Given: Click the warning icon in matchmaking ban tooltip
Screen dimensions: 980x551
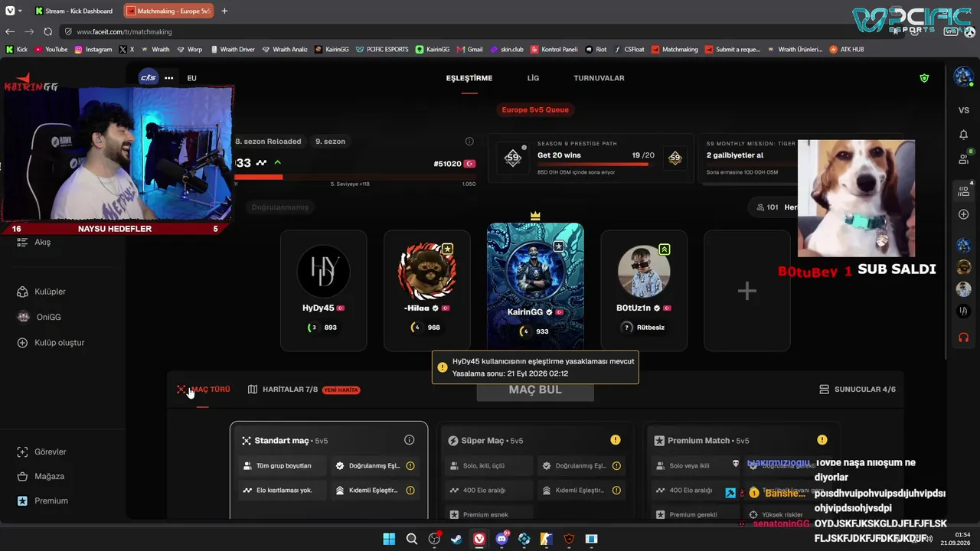Looking at the screenshot, I should pyautogui.click(x=443, y=367).
